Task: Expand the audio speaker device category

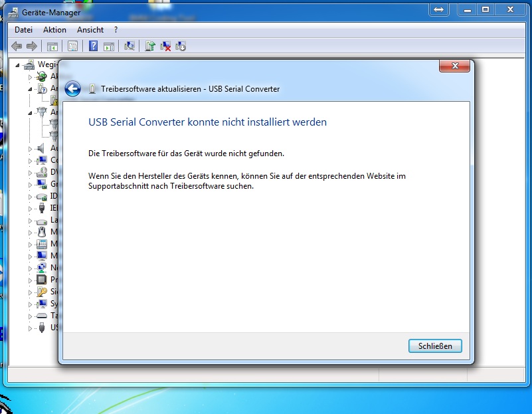Action: pos(30,148)
